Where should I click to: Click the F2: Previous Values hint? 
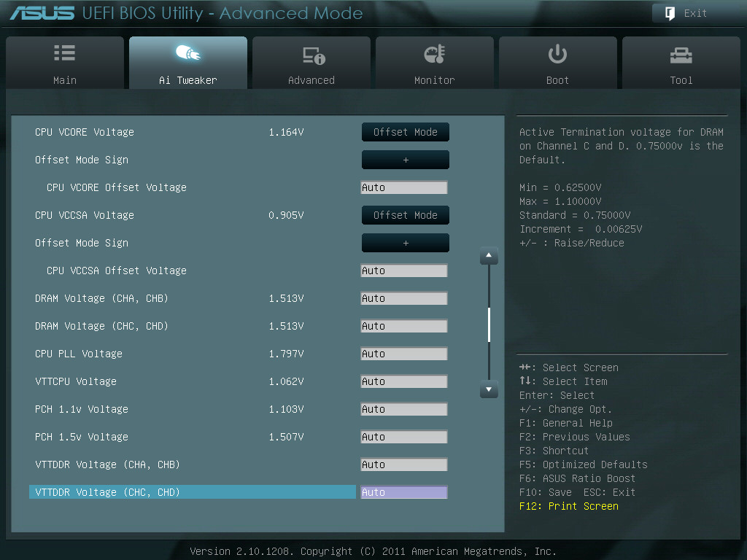click(x=575, y=437)
